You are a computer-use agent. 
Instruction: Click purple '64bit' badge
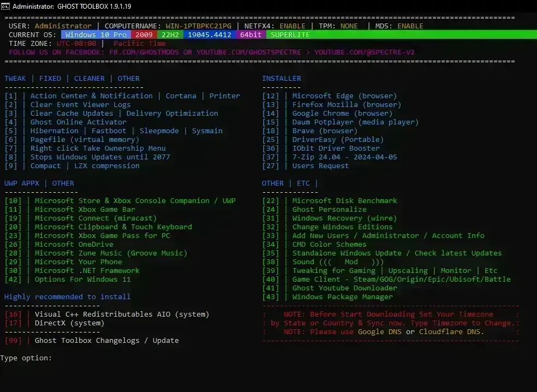pyautogui.click(x=250, y=34)
